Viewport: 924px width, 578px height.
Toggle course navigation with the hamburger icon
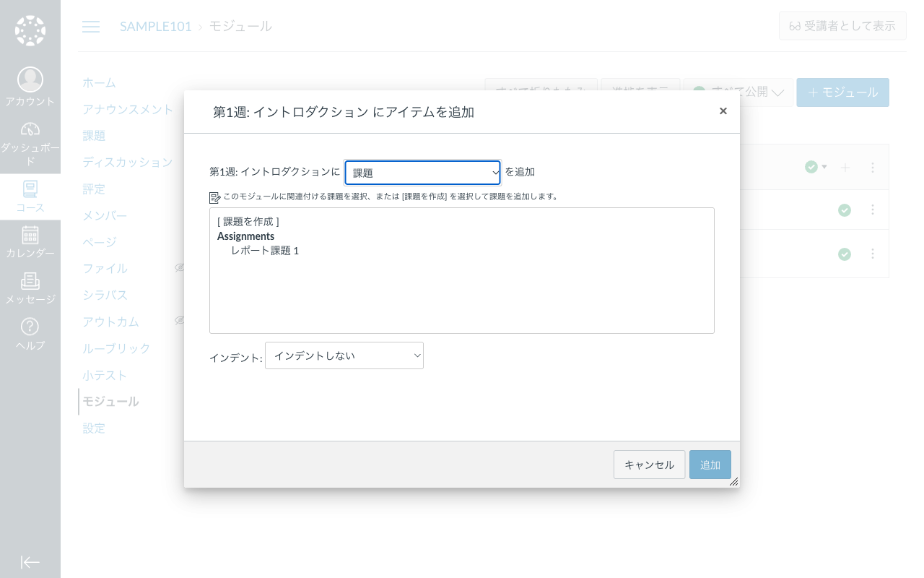[91, 27]
